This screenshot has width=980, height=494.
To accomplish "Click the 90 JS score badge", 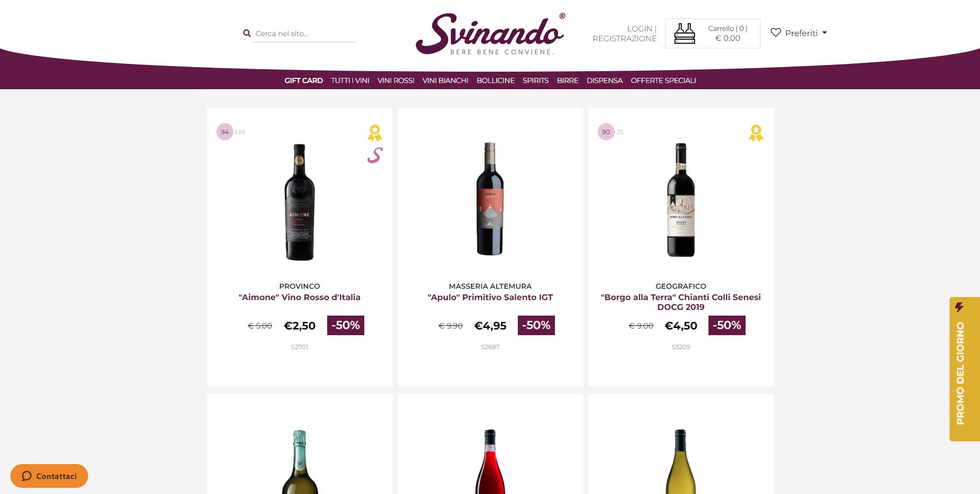I will tap(611, 132).
